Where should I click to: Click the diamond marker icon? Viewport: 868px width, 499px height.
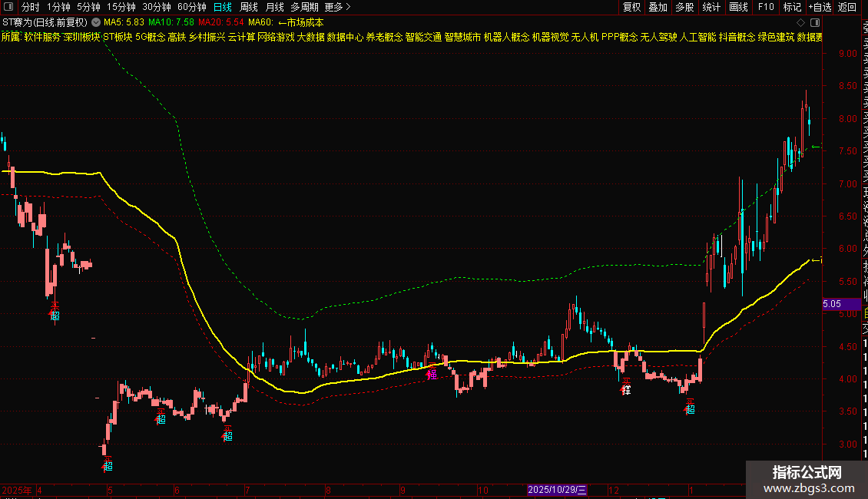pos(800,23)
